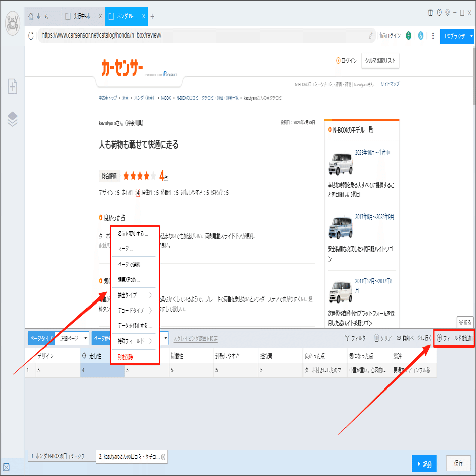476x476 pixels.
Task: Click the green round icon beside 事前ログイン
Action: click(x=409, y=36)
